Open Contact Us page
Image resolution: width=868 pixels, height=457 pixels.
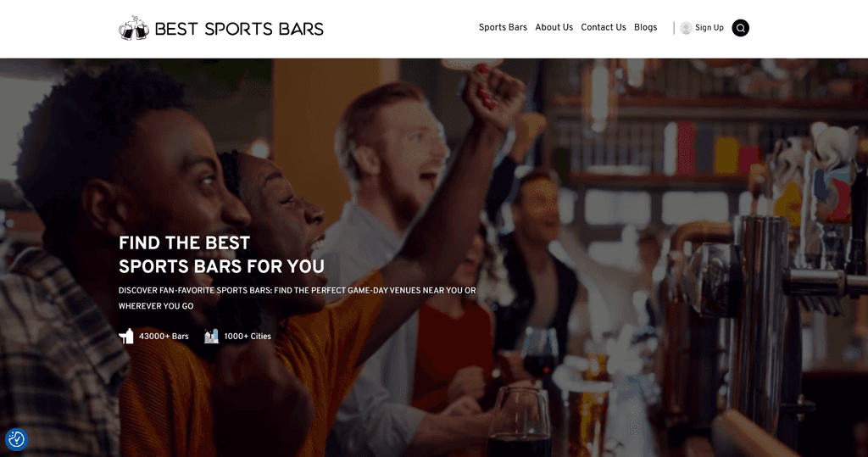[603, 28]
